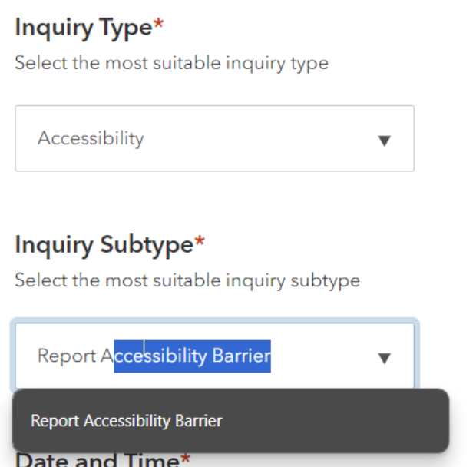Click "Select the most suitable inquiry type" hint
The width and height of the screenshot is (476, 467).
click(171, 63)
